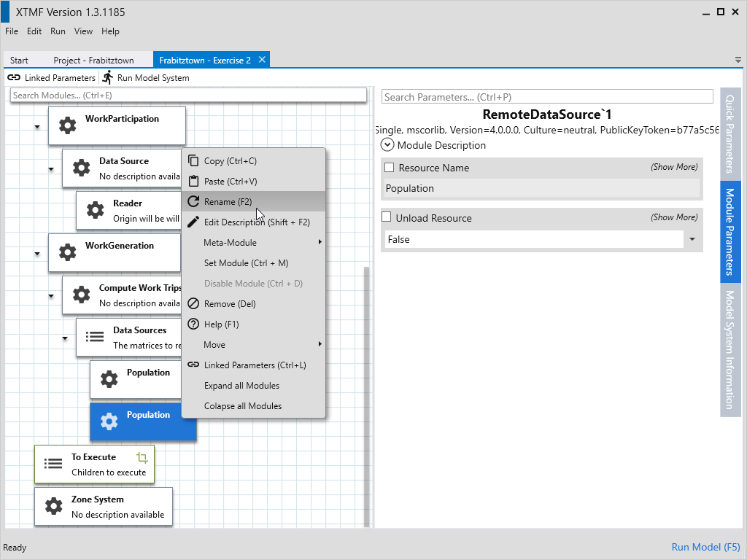The height and width of the screenshot is (560, 747).
Task: Open the Unload Resource False dropdown
Action: point(691,239)
